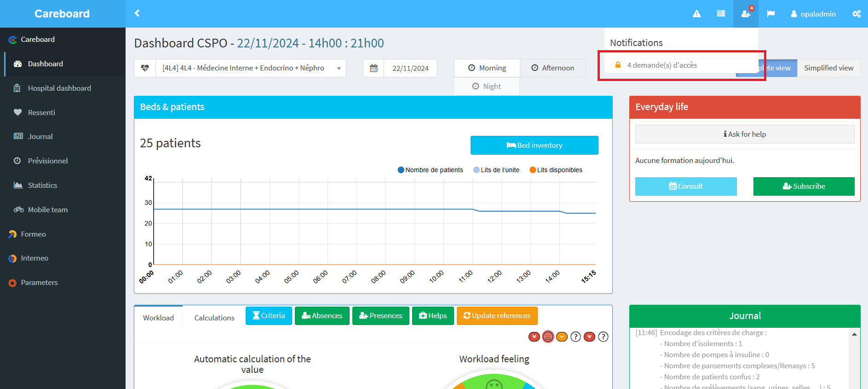This screenshot has width=868, height=389.
Task: Click red double-chevron icon left of angry face
Action: (534, 337)
